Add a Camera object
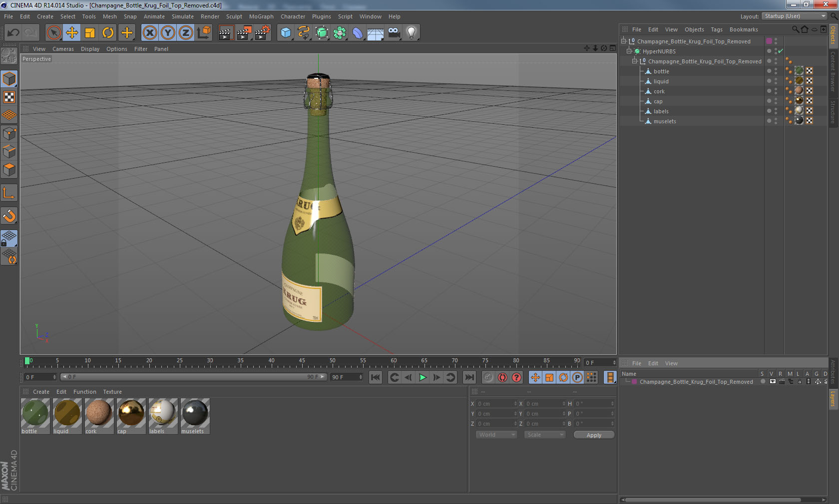Screen dimensions: 839x504 pos(394,33)
